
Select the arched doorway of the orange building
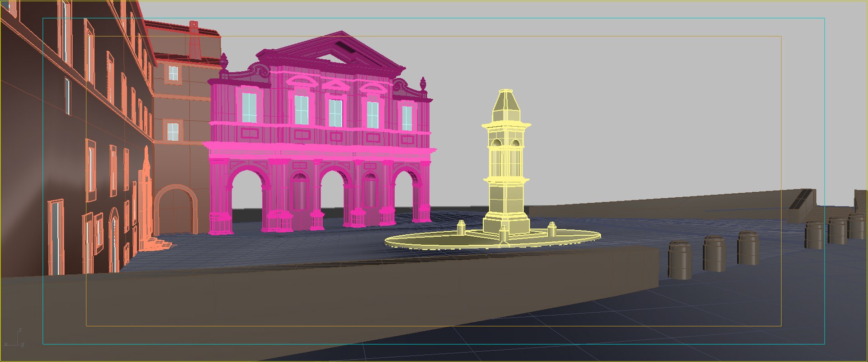176,210
